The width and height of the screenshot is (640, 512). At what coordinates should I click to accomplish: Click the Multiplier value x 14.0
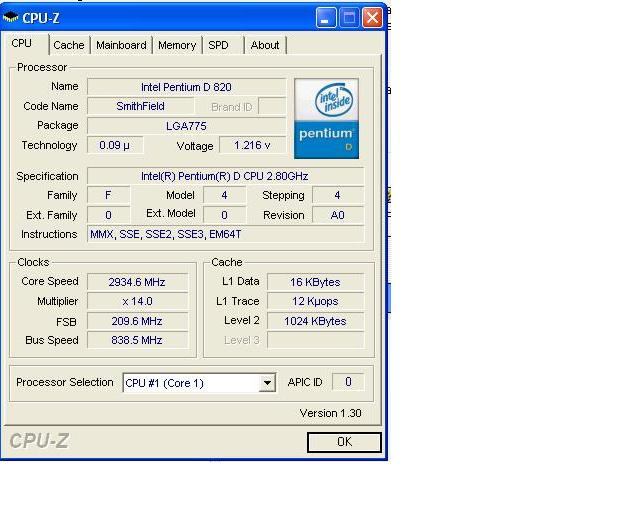click(x=137, y=301)
